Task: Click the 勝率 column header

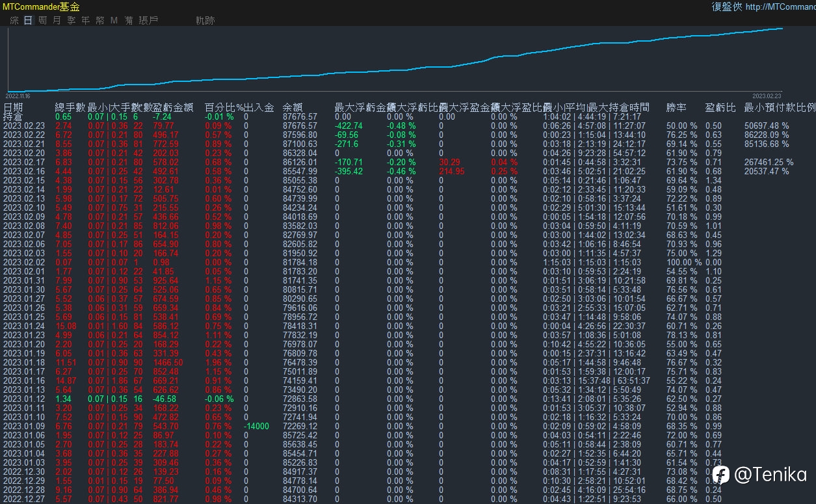Action: pos(676,107)
